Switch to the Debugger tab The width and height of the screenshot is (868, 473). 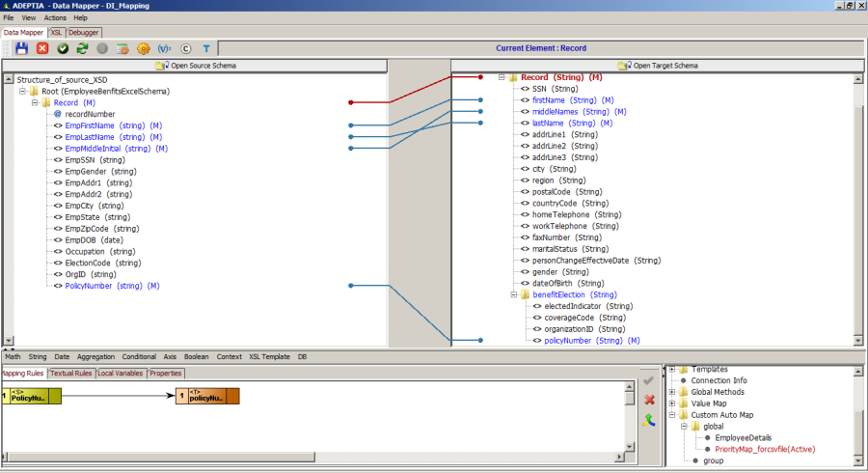coord(84,33)
